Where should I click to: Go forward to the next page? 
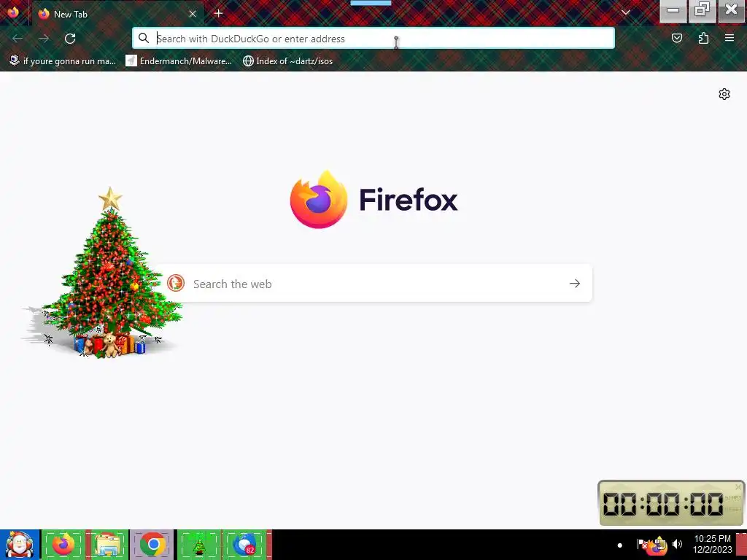coord(44,39)
